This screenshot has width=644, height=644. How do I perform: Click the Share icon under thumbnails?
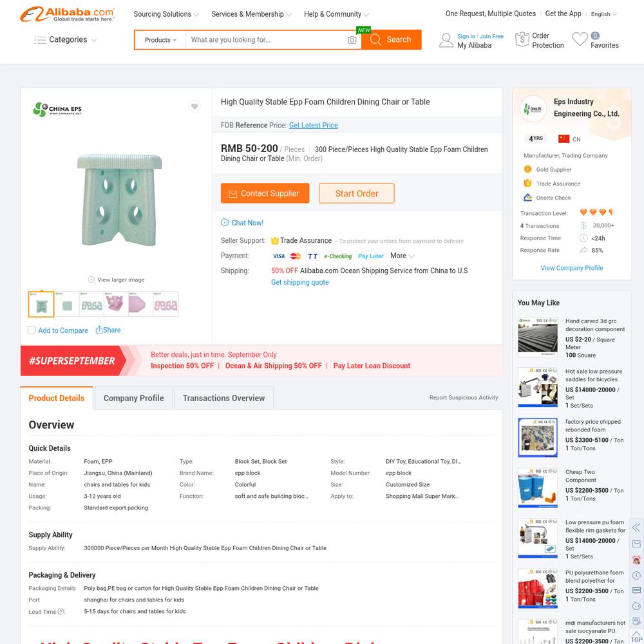(x=99, y=330)
